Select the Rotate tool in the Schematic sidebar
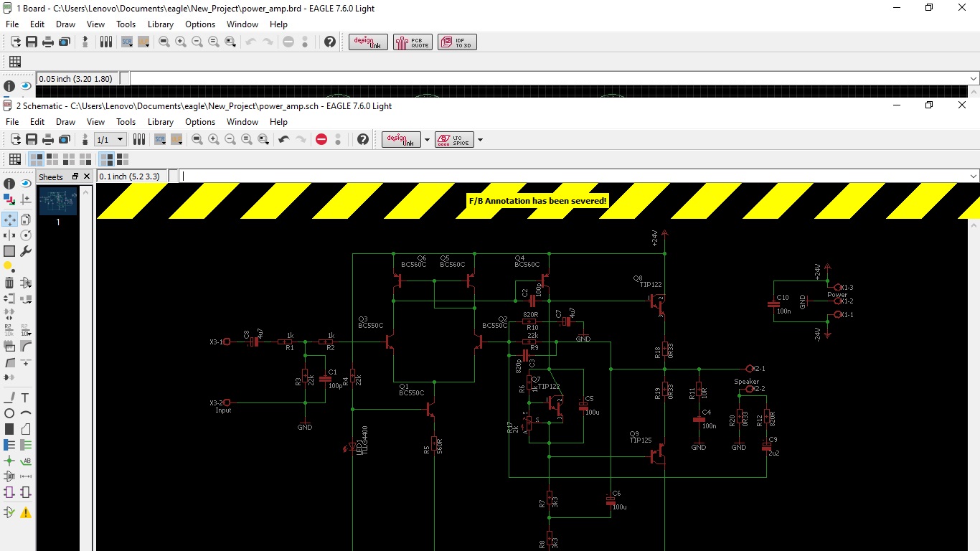The height and width of the screenshot is (551, 980). point(26,235)
